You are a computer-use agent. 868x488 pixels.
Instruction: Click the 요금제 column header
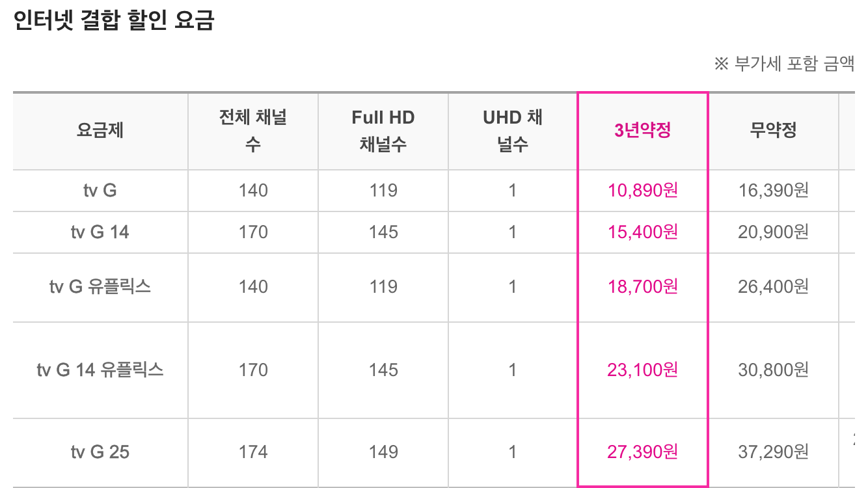[x=100, y=130]
